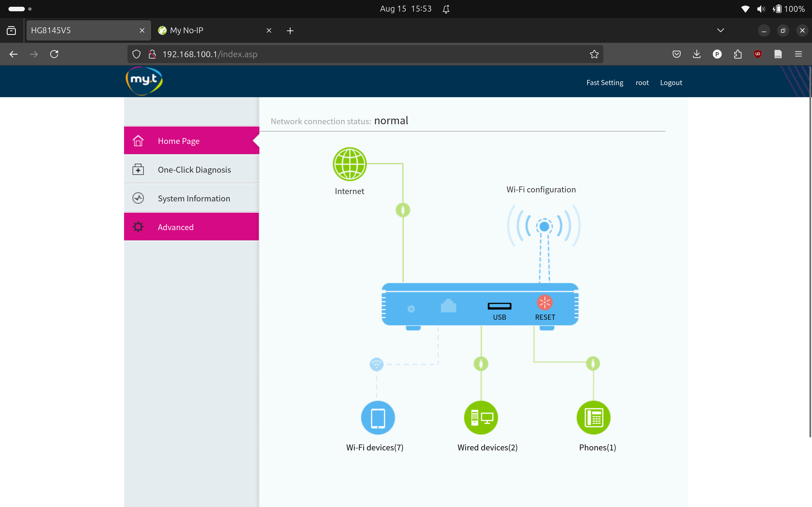Toggle tracking protection via the shield icon
Screen dimensions: 812x507
coord(136,54)
